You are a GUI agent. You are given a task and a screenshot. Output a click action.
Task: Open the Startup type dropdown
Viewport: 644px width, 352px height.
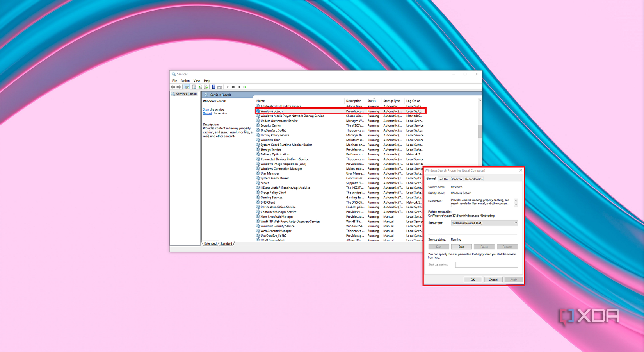point(484,223)
